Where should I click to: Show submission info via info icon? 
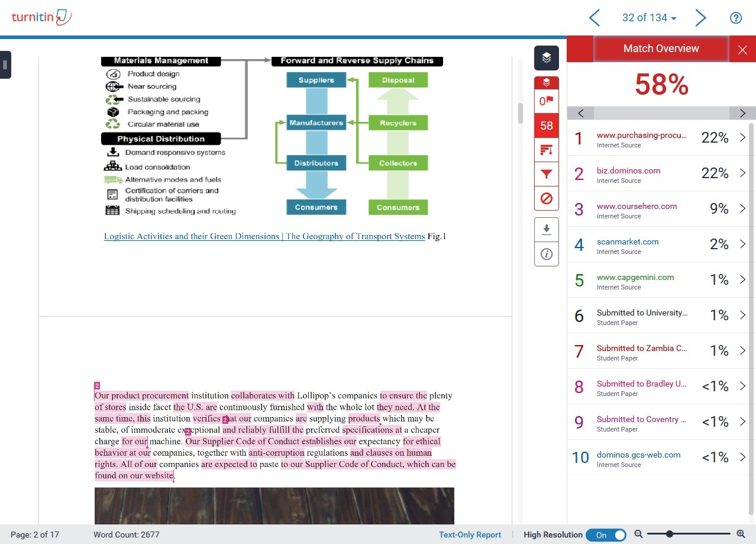tap(546, 254)
